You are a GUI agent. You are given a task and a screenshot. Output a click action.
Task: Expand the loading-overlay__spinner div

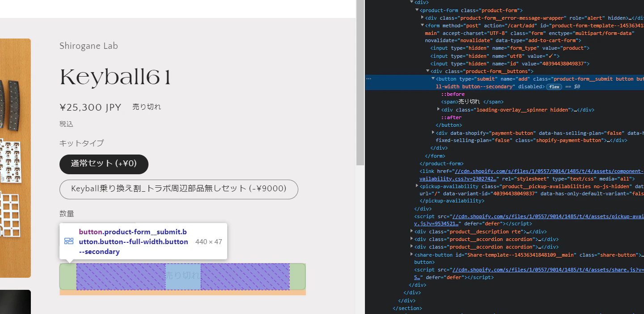pyautogui.click(x=438, y=109)
